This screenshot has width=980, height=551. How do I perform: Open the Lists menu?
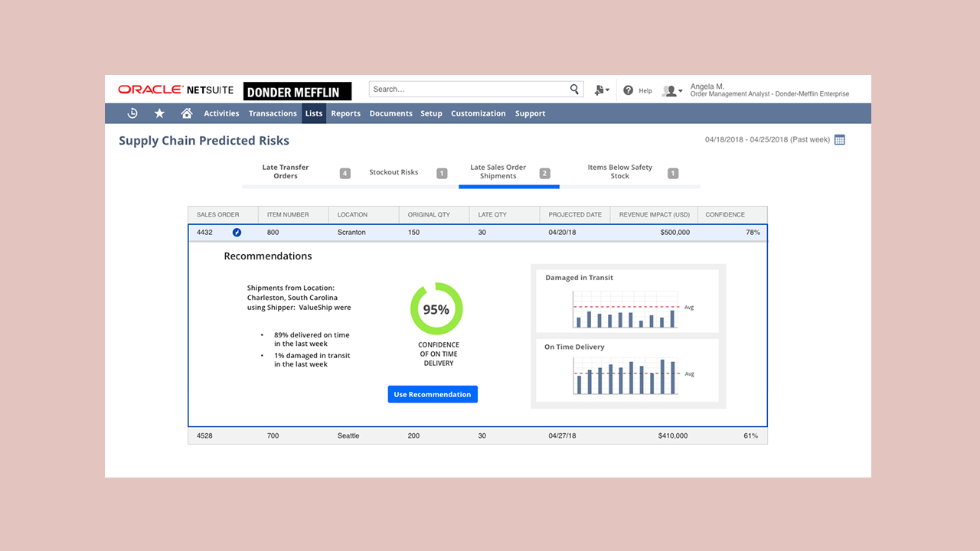point(314,113)
